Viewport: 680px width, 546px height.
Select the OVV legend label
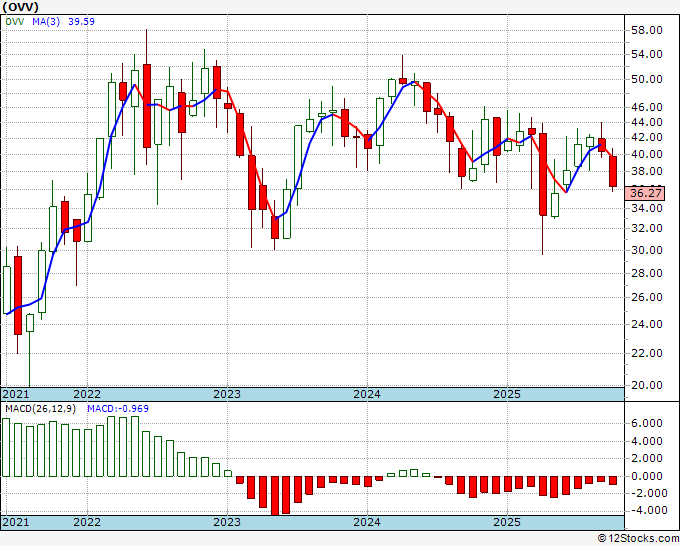tap(15, 22)
